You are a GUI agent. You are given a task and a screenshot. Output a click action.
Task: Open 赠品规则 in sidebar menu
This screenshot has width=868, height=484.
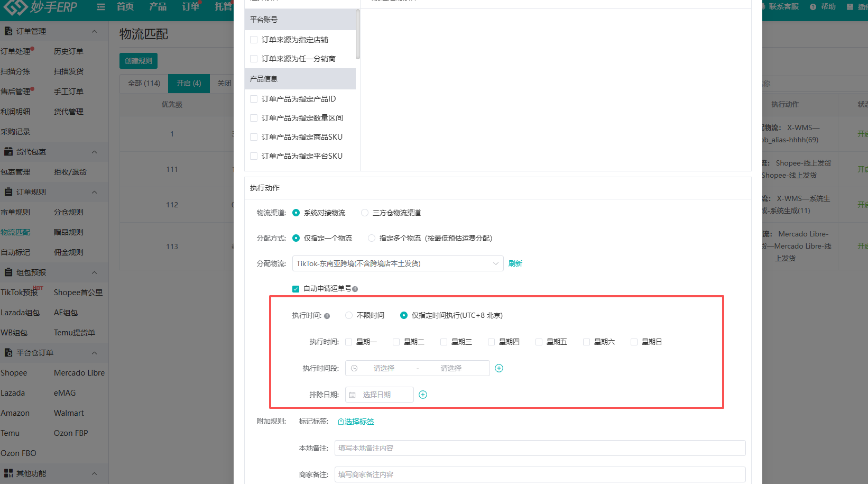[69, 232]
